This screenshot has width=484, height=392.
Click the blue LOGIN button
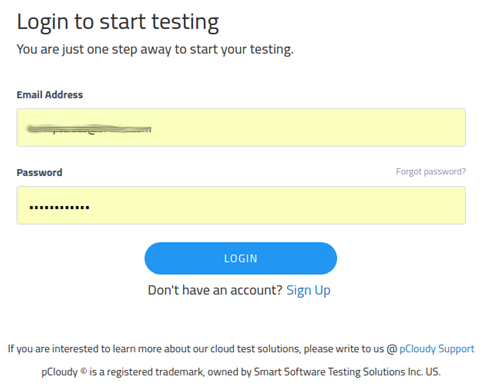pyautogui.click(x=241, y=258)
